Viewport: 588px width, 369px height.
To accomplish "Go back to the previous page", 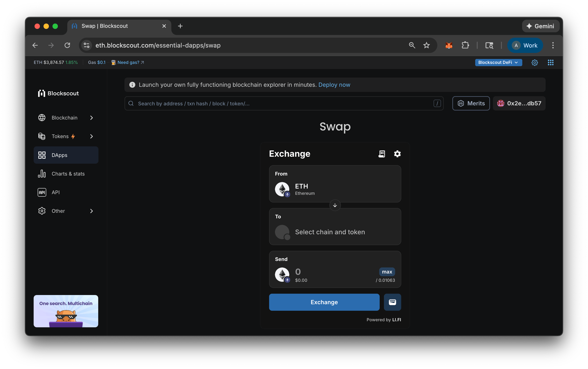I will coord(35,45).
